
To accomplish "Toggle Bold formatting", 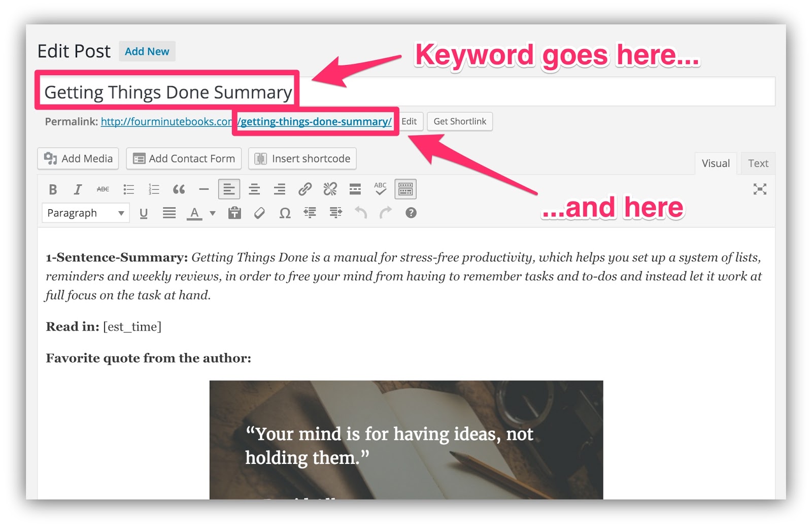I will coord(53,189).
